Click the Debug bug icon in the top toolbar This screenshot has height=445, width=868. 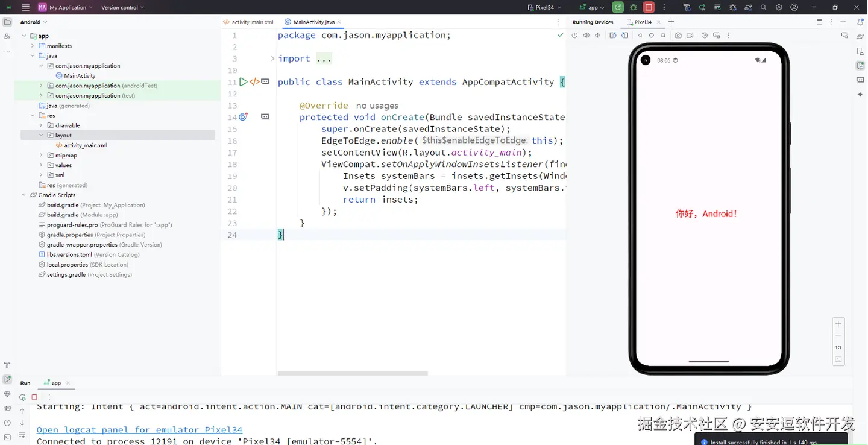(633, 7)
